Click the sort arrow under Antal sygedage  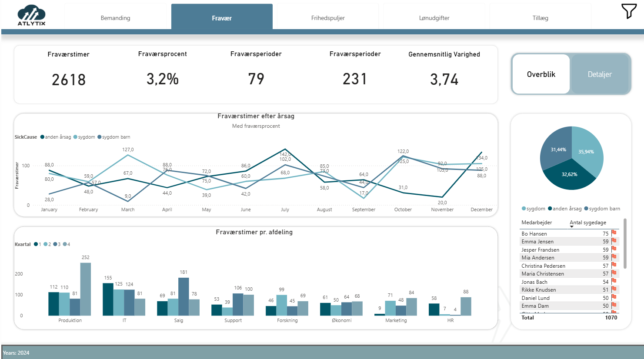coord(572,227)
